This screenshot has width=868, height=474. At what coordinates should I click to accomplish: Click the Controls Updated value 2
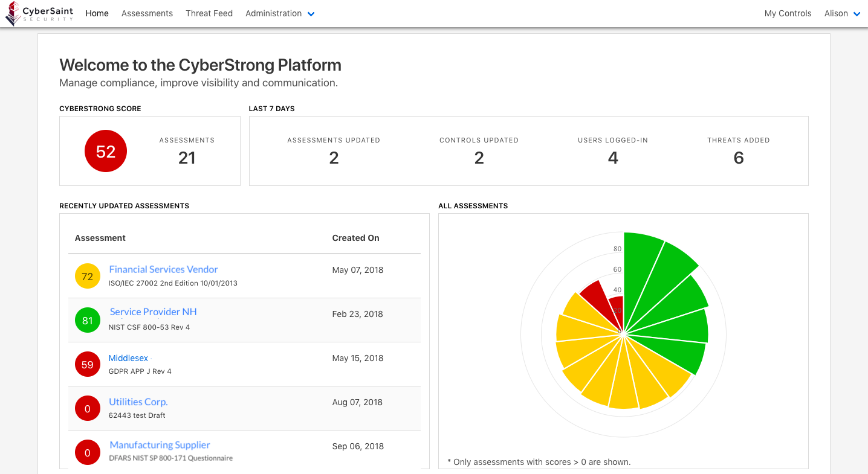(x=479, y=158)
